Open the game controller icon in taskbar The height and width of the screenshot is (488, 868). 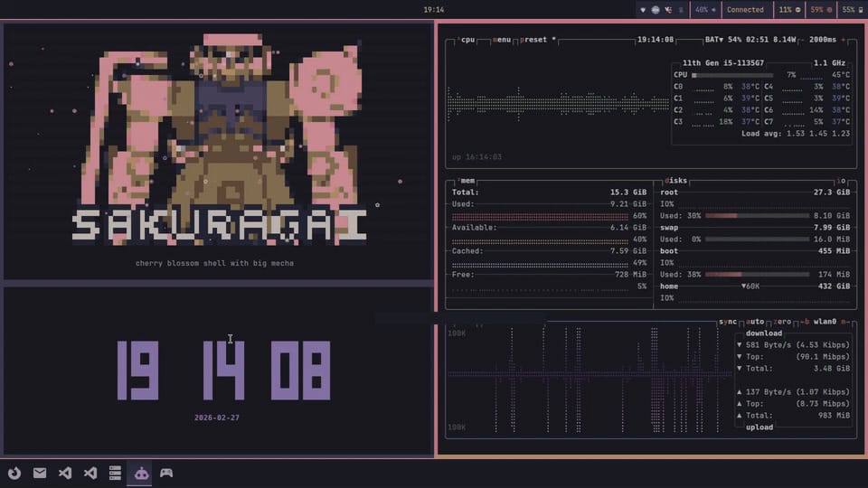(166, 473)
